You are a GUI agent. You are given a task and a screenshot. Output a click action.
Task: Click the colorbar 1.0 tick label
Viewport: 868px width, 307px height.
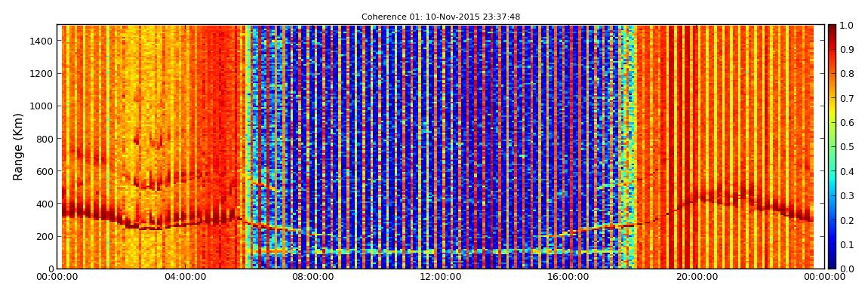848,26
